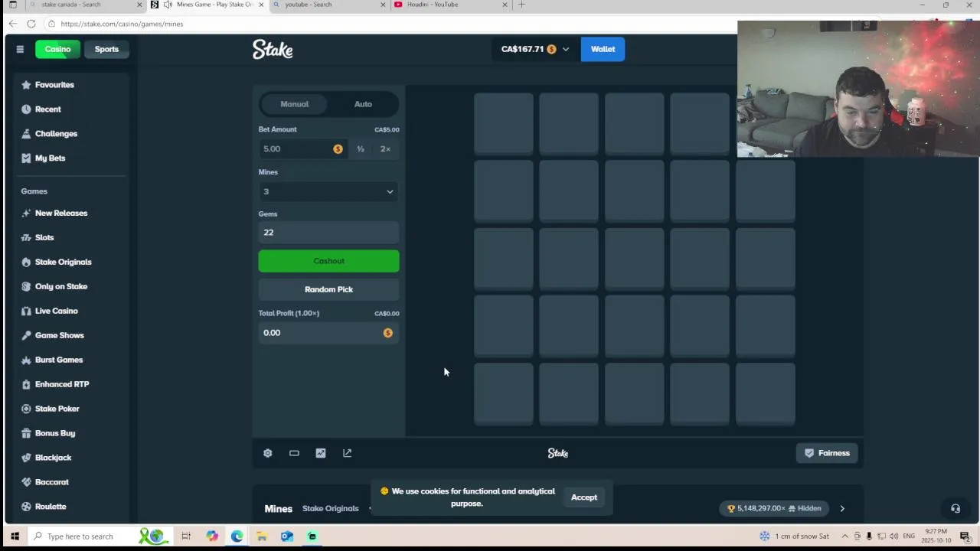Open a new browser tab
980x551 pixels.
pos(521,5)
